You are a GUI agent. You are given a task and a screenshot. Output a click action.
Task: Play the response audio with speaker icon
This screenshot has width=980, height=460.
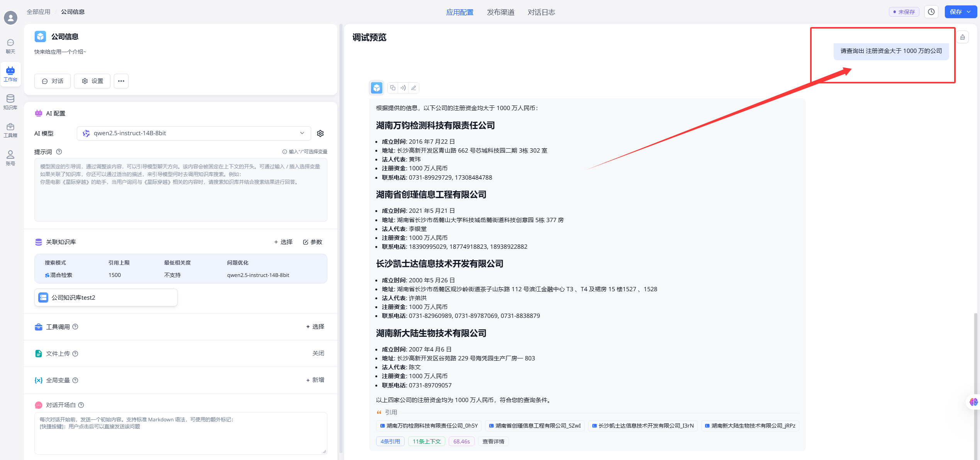(x=403, y=88)
